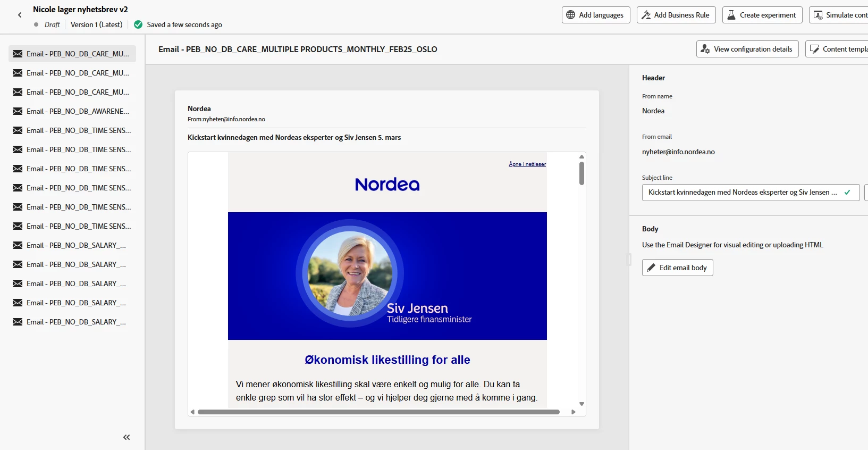Open Simulate content

pyautogui.click(x=839, y=15)
